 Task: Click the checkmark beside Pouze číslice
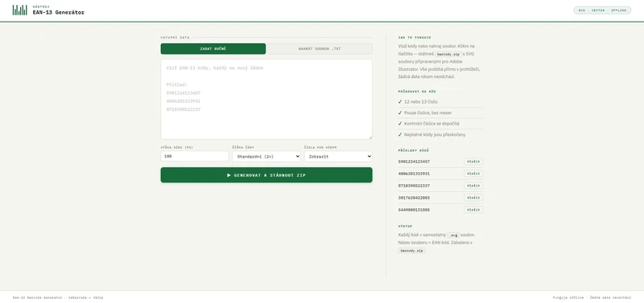(x=400, y=113)
